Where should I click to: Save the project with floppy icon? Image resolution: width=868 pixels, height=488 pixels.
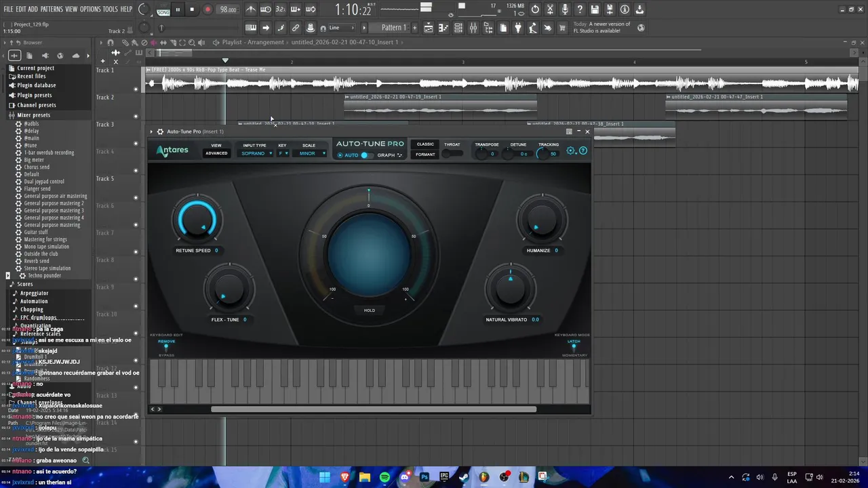pos(595,9)
